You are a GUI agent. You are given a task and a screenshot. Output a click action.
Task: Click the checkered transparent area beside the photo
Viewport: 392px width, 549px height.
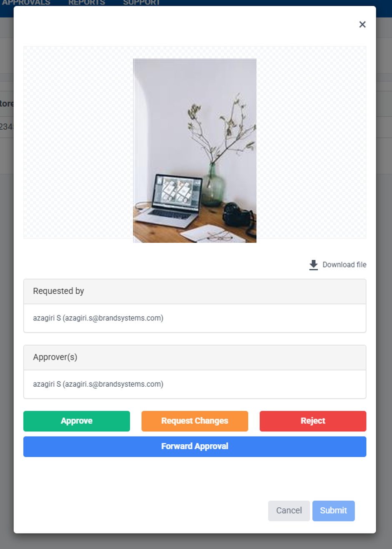click(x=78, y=142)
